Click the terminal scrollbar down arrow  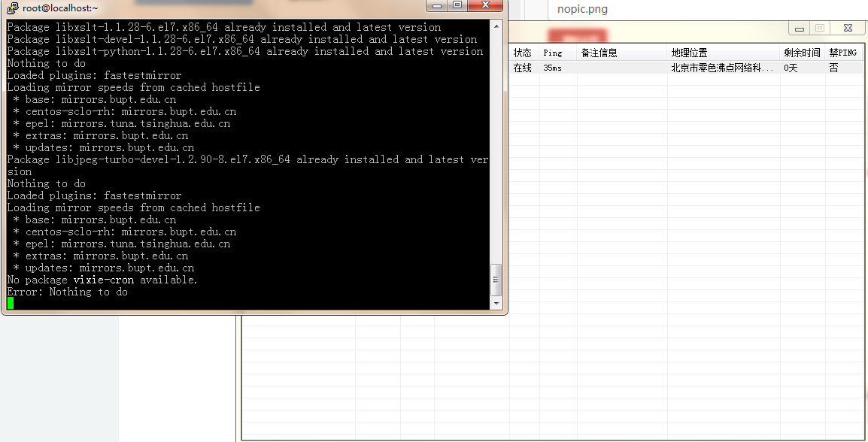click(x=496, y=303)
